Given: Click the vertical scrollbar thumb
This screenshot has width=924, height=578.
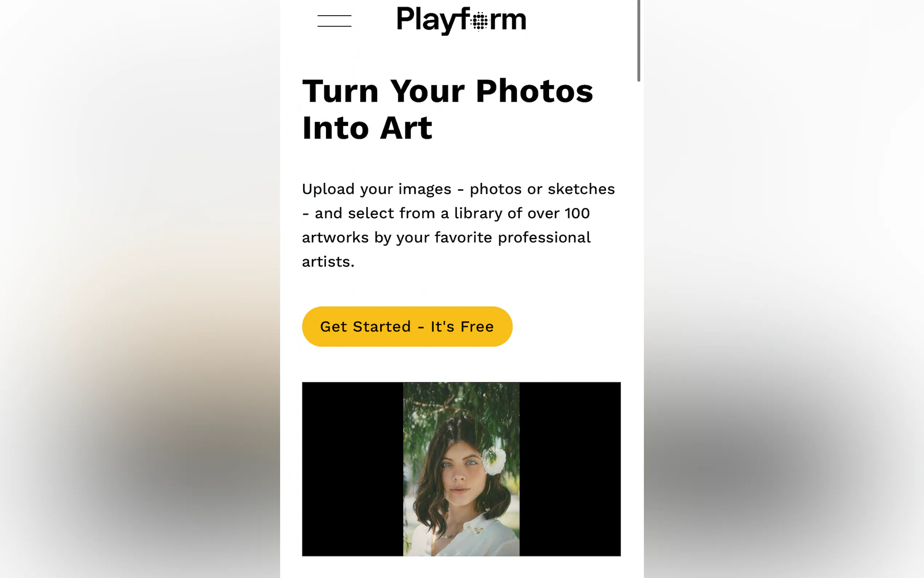Looking at the screenshot, I should click(x=639, y=40).
